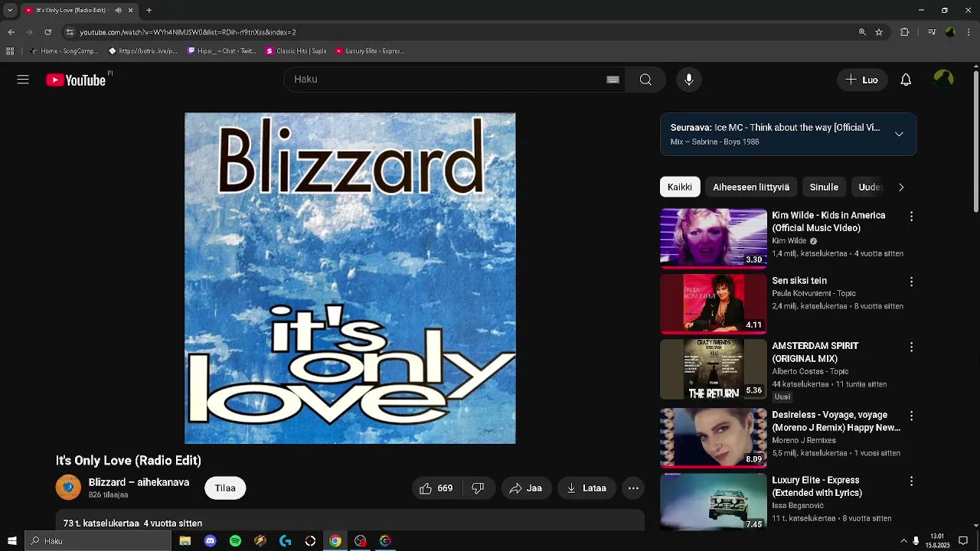
Task: Select the Kaikki filter chip
Action: pyautogui.click(x=680, y=187)
